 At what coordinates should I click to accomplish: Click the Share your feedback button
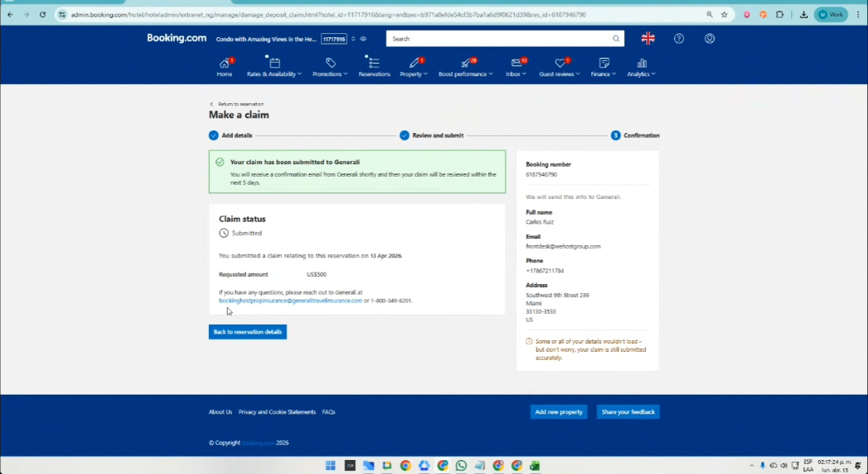click(x=628, y=412)
